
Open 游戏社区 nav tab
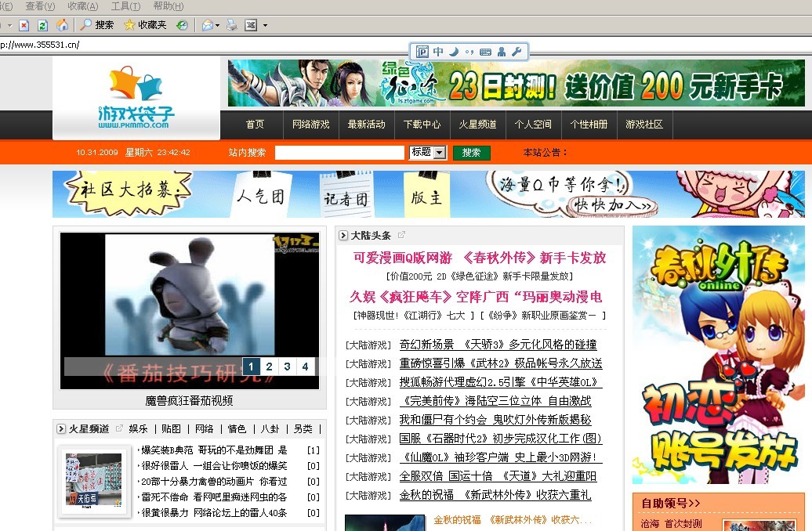tap(644, 125)
